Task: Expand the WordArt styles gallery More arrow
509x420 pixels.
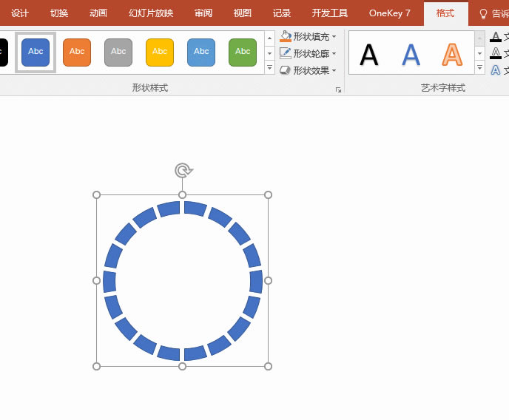Action: point(479,68)
